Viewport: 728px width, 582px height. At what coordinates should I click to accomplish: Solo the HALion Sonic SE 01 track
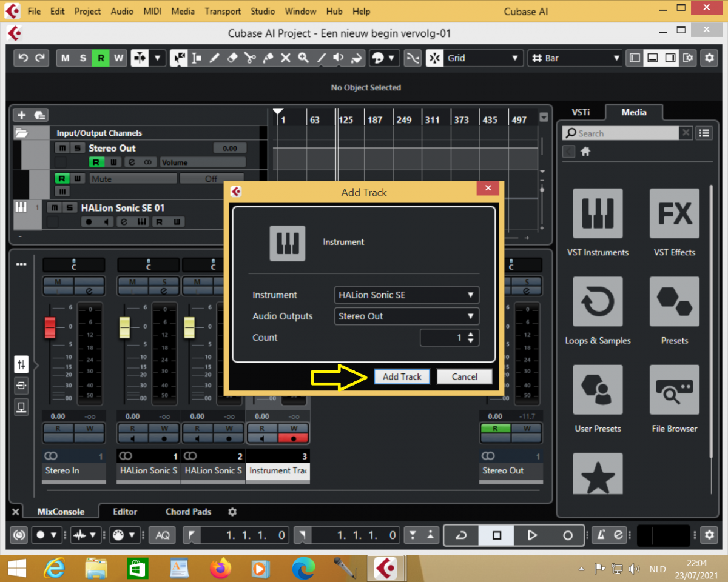pos(69,208)
